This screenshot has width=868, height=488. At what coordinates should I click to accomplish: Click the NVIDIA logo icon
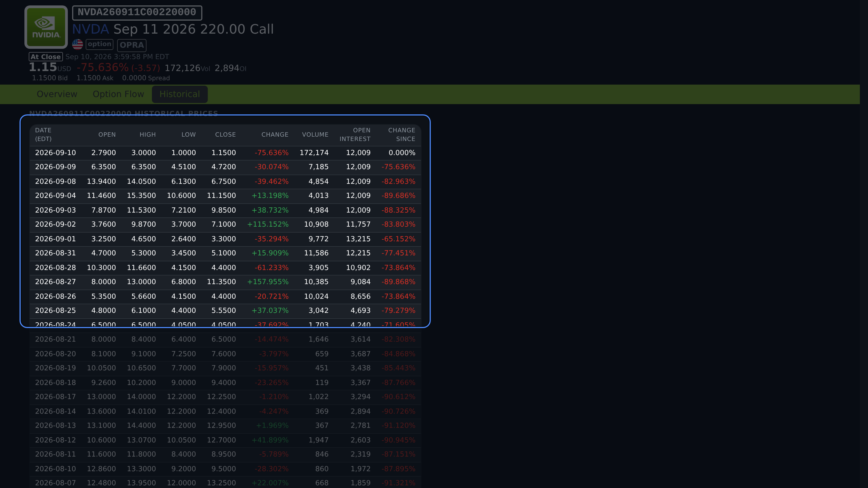point(46,27)
